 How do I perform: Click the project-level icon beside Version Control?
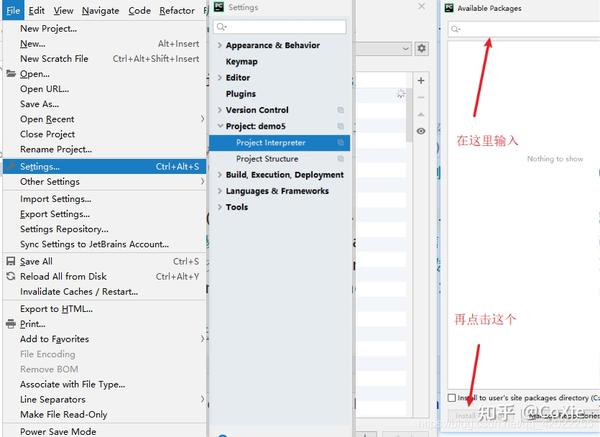340,110
